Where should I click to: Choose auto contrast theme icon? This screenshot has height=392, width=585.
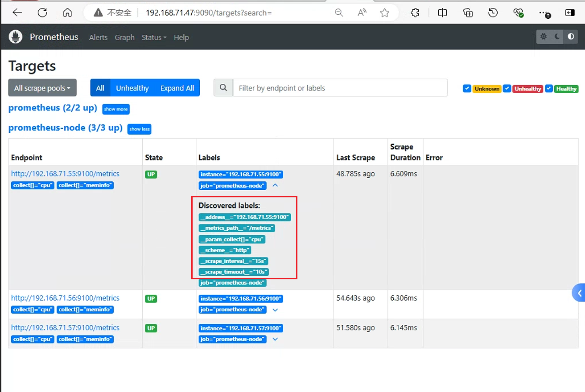(x=571, y=37)
